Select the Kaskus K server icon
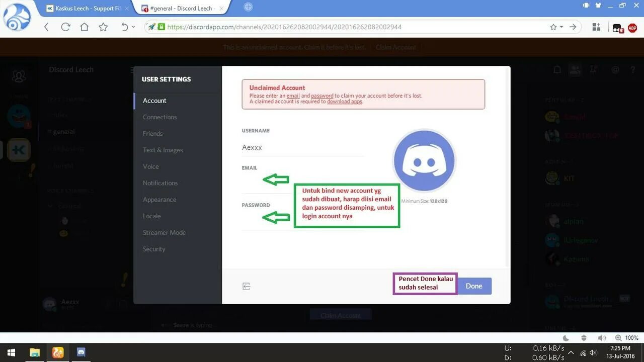 point(19,150)
